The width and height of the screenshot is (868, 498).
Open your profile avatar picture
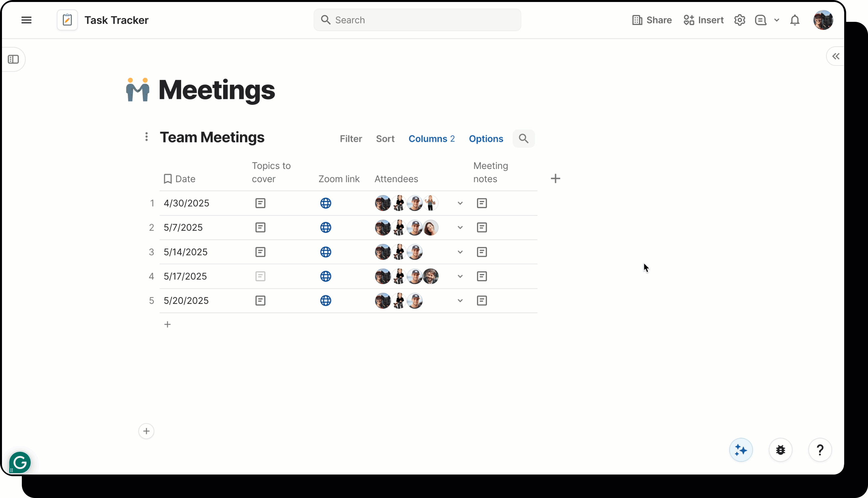click(823, 20)
